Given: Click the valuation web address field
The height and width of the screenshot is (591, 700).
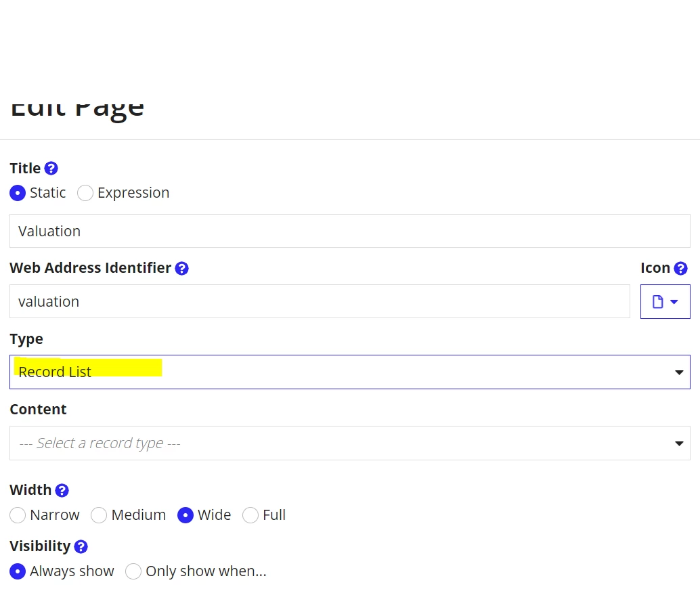Looking at the screenshot, I should 320,301.
